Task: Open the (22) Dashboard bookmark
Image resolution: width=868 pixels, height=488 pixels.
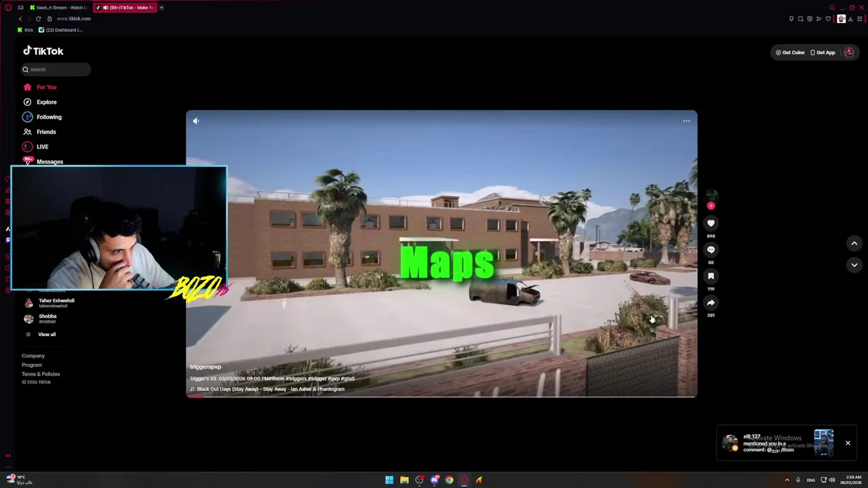Action: 61,30
